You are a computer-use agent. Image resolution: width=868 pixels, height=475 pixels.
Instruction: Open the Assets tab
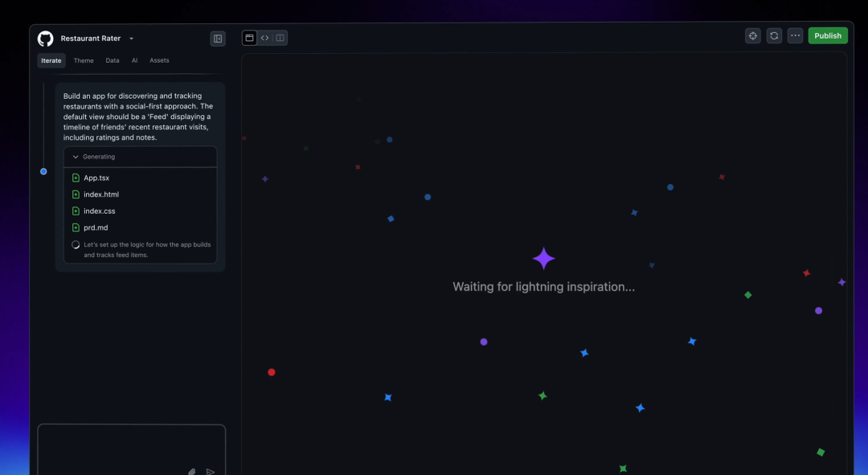coord(159,60)
